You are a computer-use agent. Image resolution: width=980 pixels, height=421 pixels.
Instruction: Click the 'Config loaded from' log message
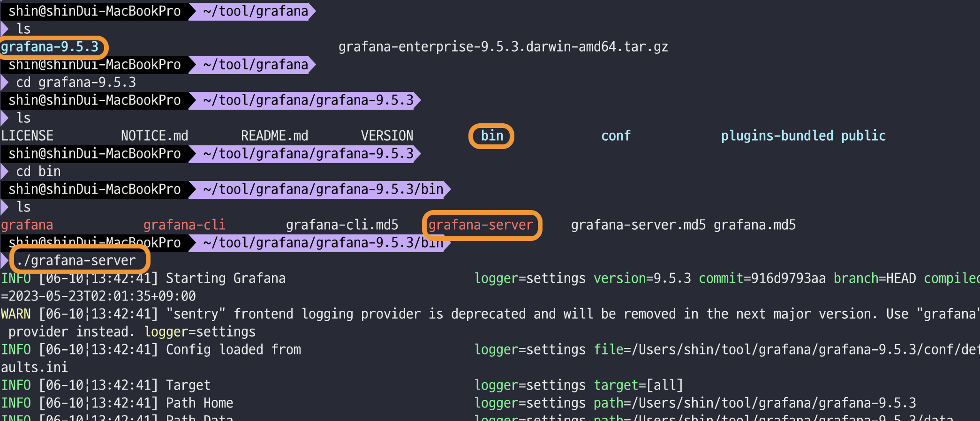(234, 350)
